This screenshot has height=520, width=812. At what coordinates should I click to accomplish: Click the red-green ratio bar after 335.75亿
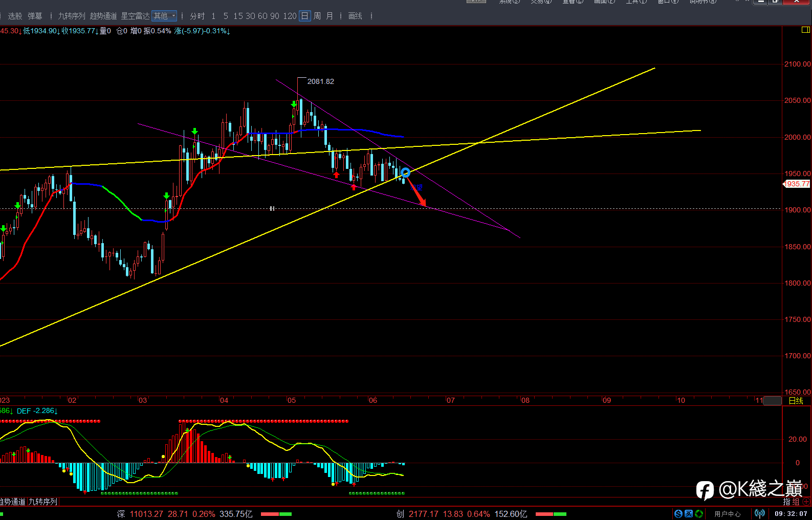276,514
